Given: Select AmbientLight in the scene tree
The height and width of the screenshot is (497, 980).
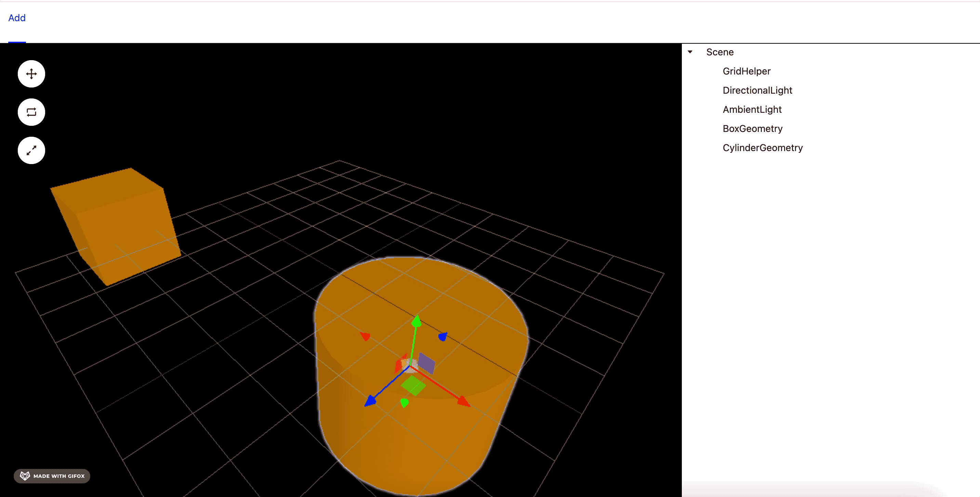Looking at the screenshot, I should pos(752,109).
